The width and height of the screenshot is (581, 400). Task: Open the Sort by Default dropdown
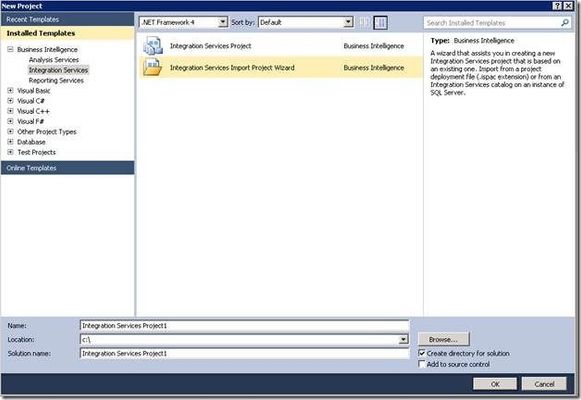[348, 22]
